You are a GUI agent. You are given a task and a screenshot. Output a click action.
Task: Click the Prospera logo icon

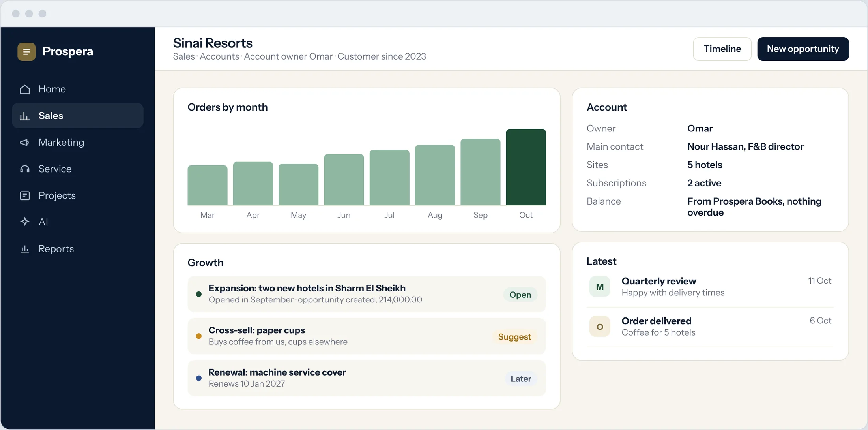[x=26, y=51]
